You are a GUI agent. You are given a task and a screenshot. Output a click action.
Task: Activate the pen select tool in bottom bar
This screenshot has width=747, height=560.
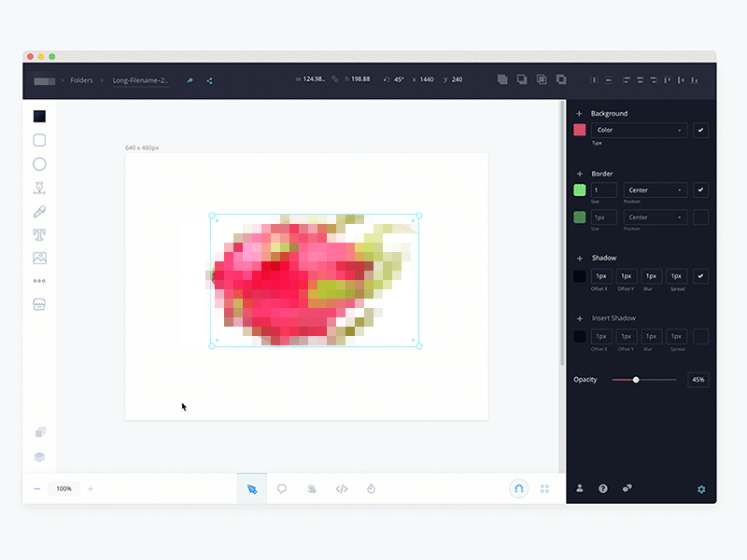coord(252,488)
